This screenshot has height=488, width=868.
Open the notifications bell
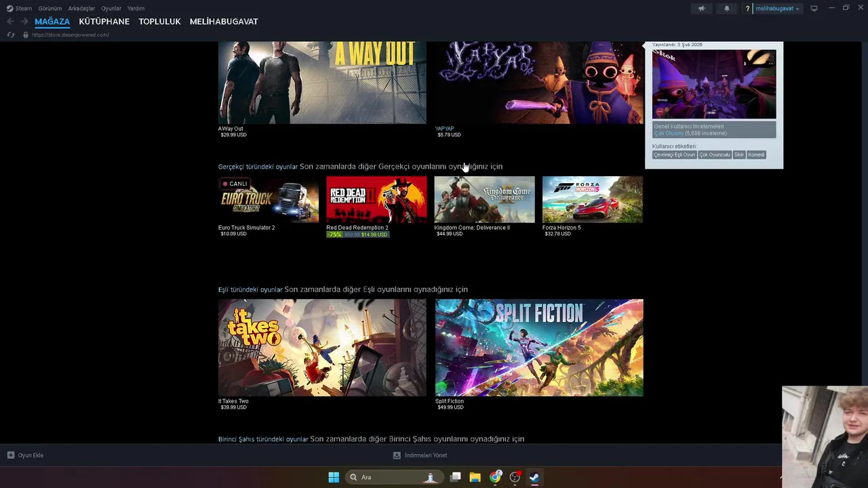click(x=727, y=8)
